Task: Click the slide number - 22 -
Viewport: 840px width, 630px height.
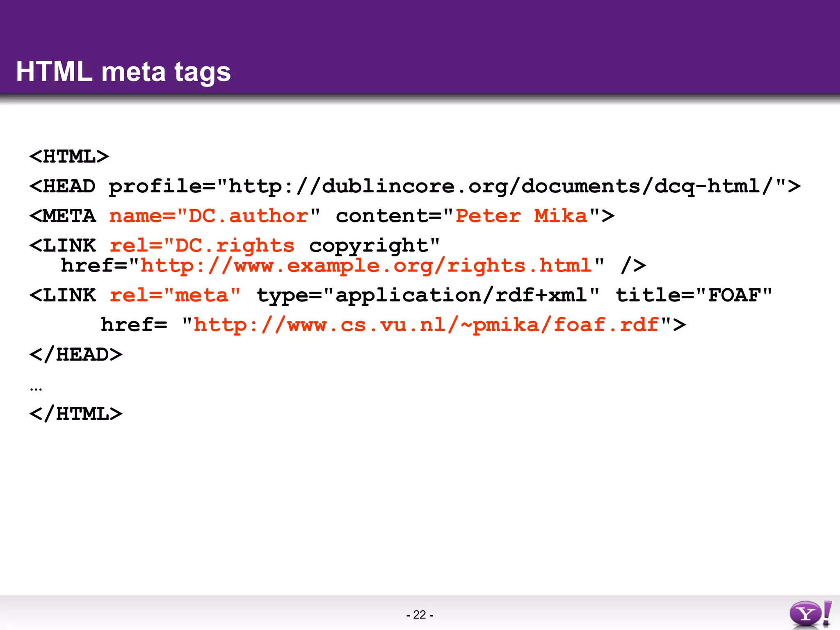Action: [420, 615]
